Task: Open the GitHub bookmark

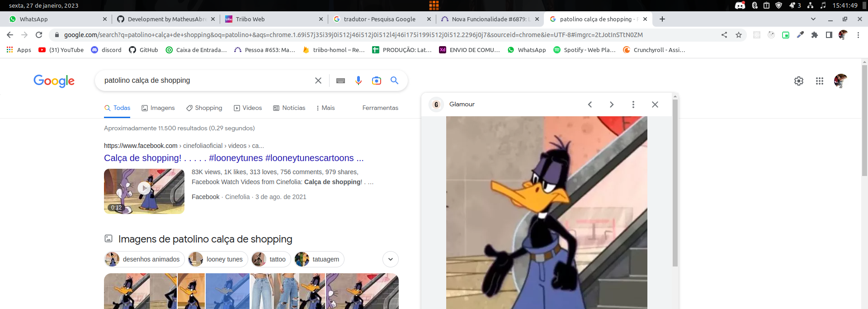Action: pos(143,50)
